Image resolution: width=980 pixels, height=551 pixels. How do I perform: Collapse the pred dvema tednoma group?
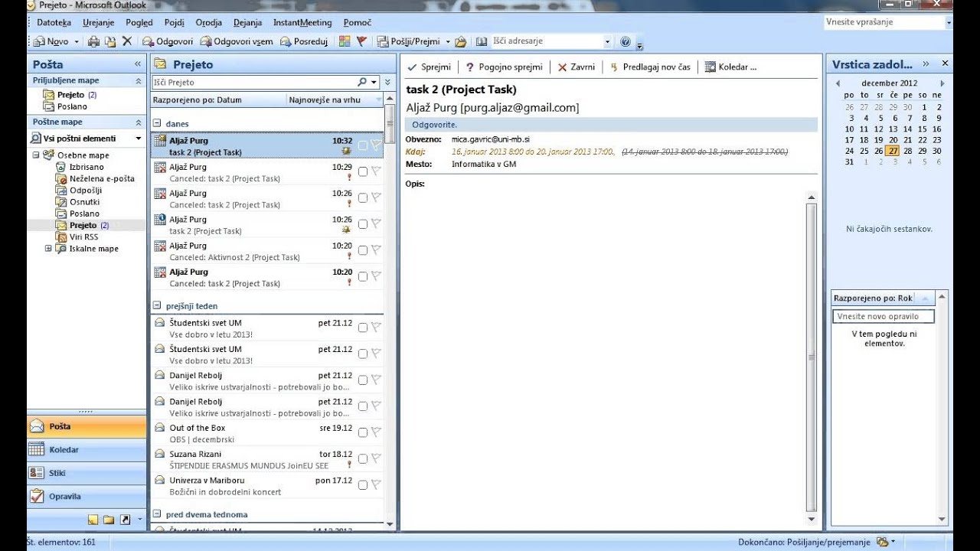coord(157,514)
